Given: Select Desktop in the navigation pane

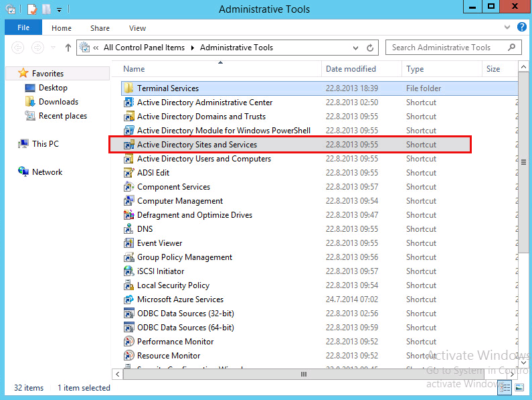Looking at the screenshot, I should click(53, 88).
